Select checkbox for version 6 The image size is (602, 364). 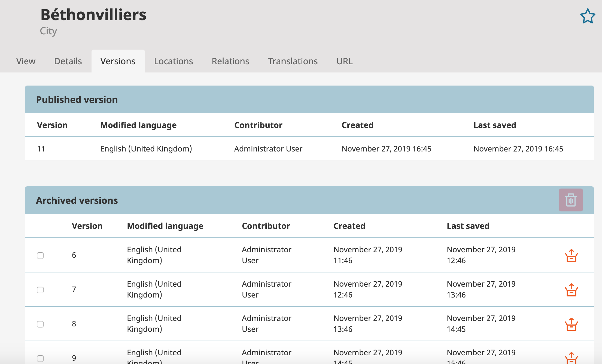point(40,256)
